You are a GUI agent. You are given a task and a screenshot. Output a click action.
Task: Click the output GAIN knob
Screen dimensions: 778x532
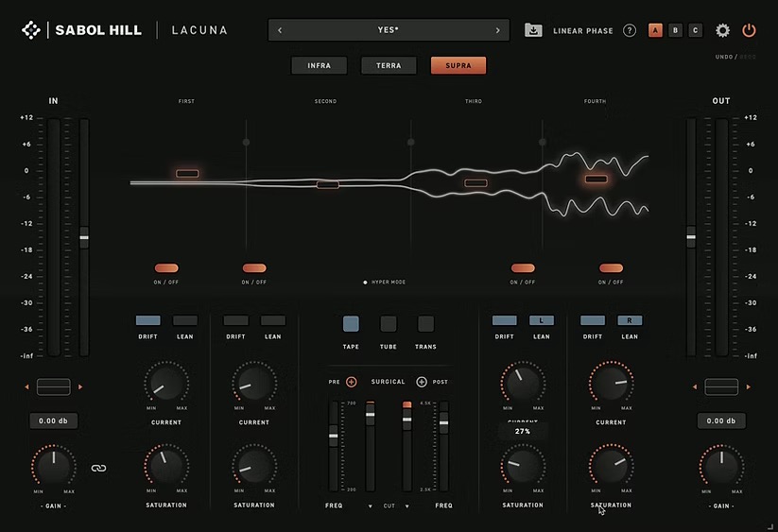pyautogui.click(x=721, y=467)
